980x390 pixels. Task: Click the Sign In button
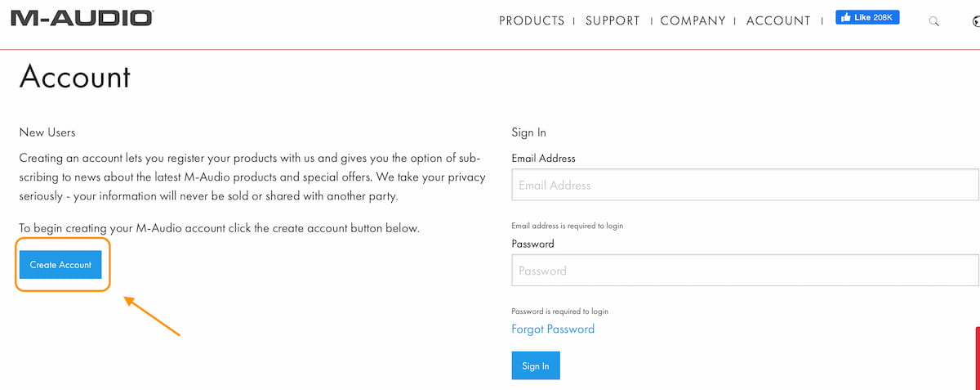[536, 365]
